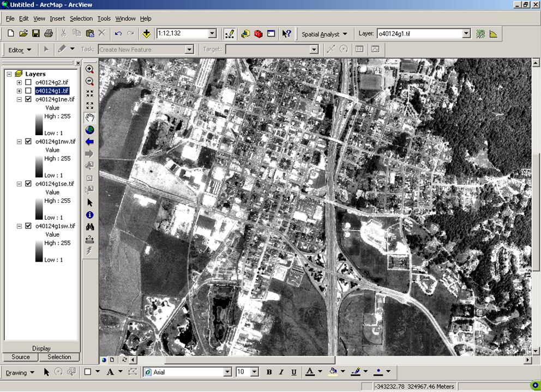Click the Save map icon
The height and width of the screenshot is (392, 541).
[36, 34]
